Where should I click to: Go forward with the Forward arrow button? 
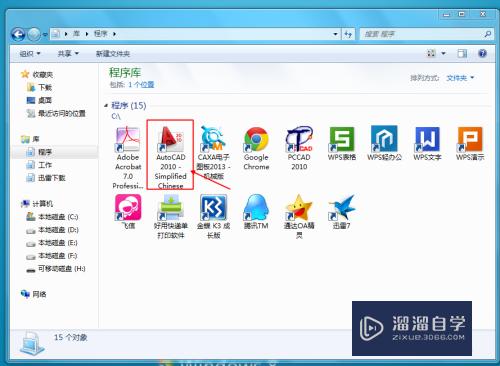34,34
